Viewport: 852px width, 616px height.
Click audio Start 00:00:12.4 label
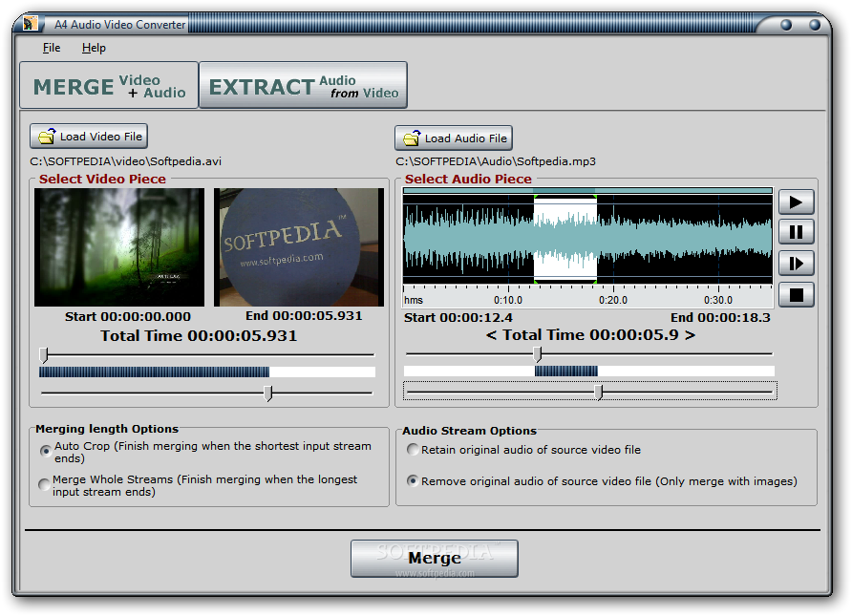(458, 318)
